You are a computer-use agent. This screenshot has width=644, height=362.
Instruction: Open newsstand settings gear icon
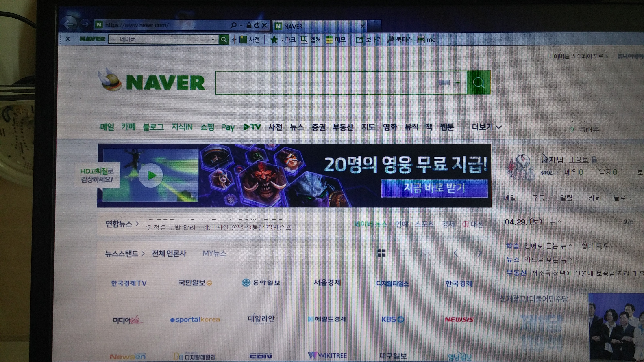pyautogui.click(x=425, y=253)
